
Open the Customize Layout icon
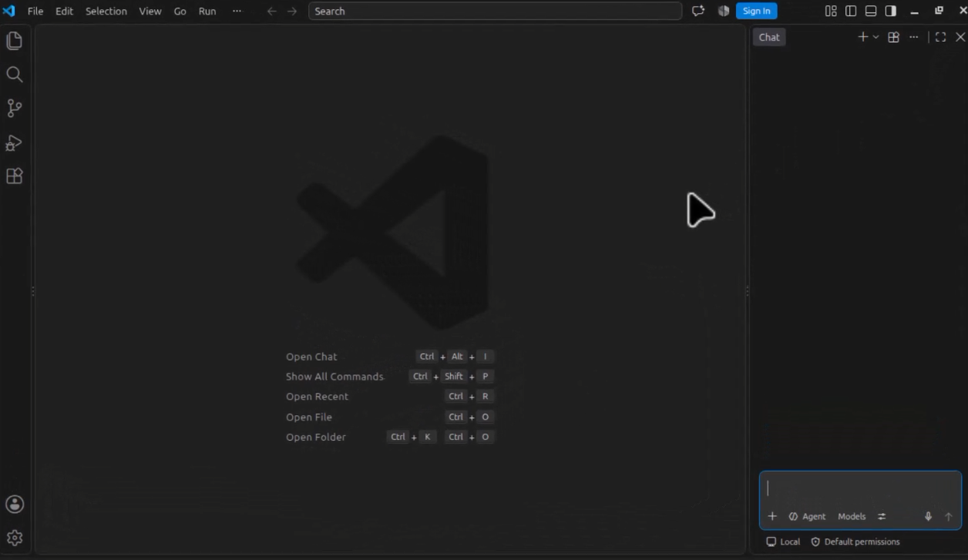[x=831, y=11]
